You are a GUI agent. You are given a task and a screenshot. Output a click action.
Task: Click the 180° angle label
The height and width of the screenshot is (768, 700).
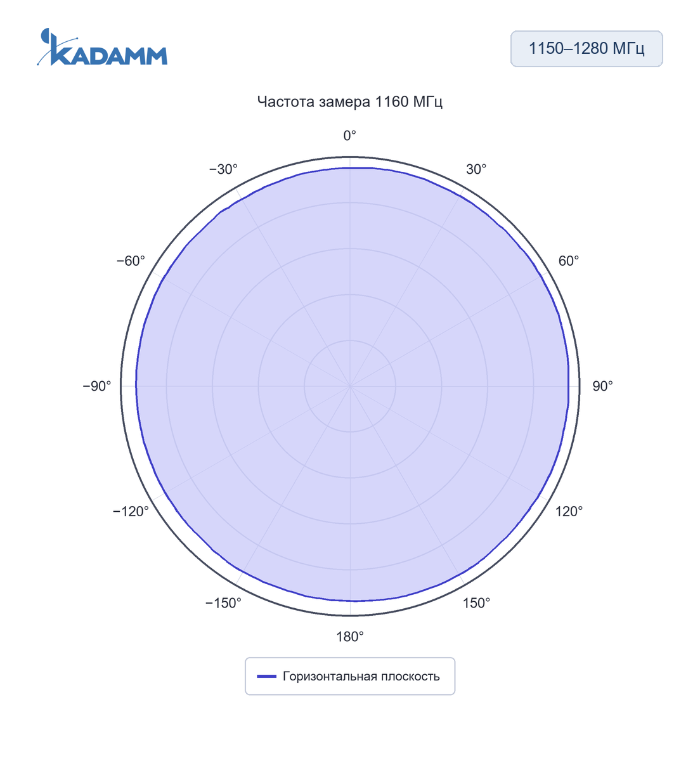(x=350, y=637)
